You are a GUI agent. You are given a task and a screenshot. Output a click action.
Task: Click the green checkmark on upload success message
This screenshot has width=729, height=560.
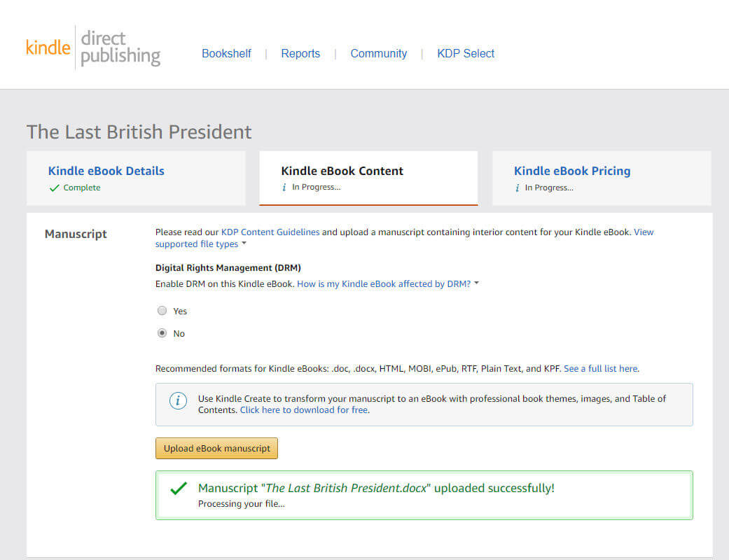[x=179, y=488]
